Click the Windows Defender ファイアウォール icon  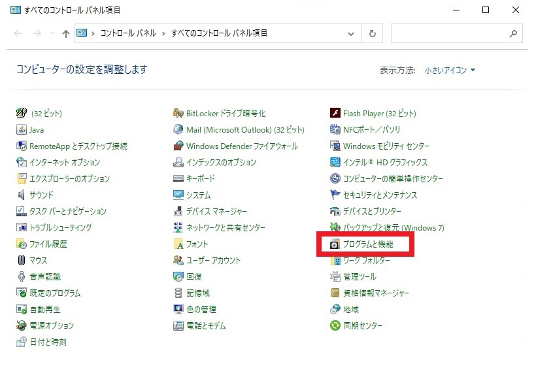178,146
